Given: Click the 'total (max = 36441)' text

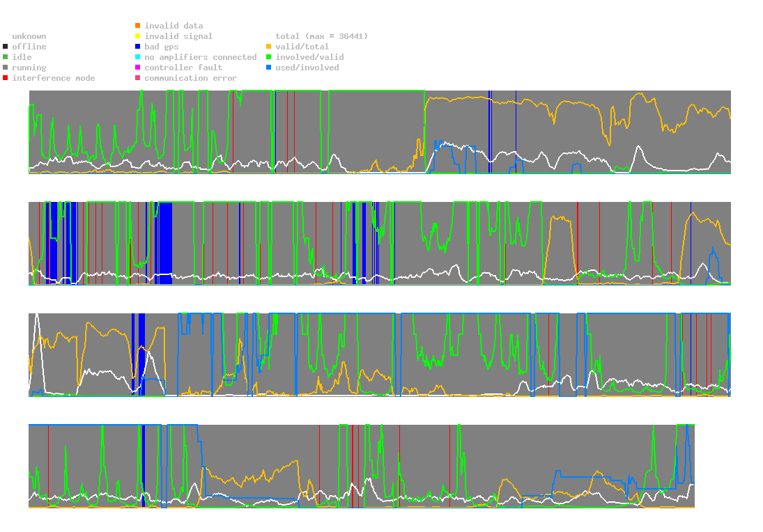Looking at the screenshot, I should coord(322,36).
